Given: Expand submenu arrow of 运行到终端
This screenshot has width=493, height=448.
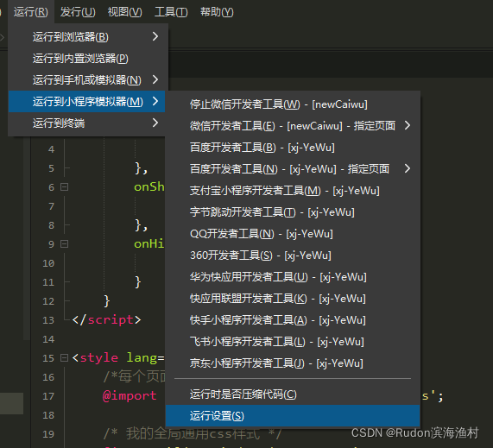Looking at the screenshot, I should 155,123.
